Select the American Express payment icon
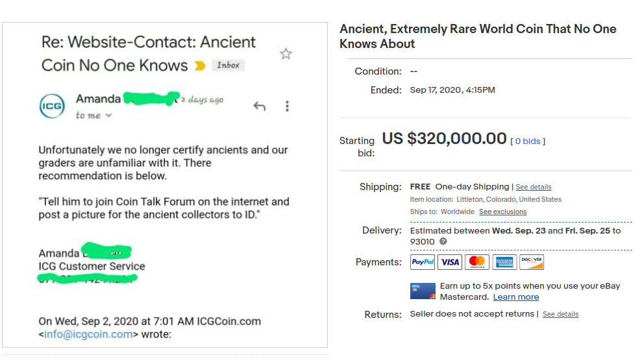The width and height of the screenshot is (642, 364). pyautogui.click(x=504, y=262)
